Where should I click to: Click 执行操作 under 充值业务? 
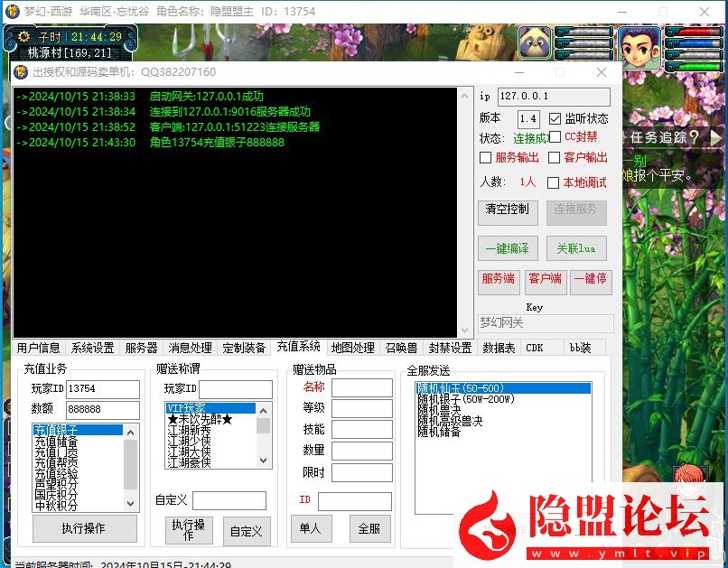click(x=85, y=528)
